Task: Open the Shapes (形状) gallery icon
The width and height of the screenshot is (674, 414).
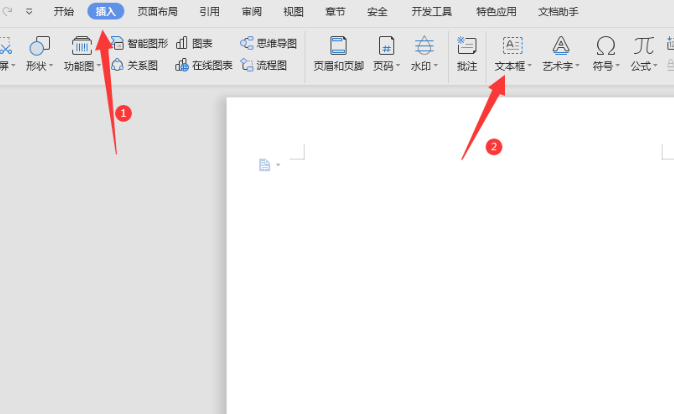Action: click(39, 46)
